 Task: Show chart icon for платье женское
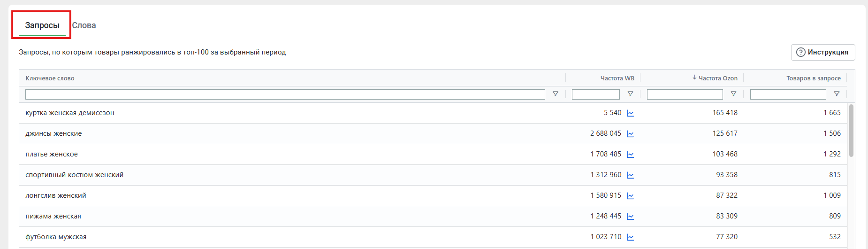click(x=630, y=155)
